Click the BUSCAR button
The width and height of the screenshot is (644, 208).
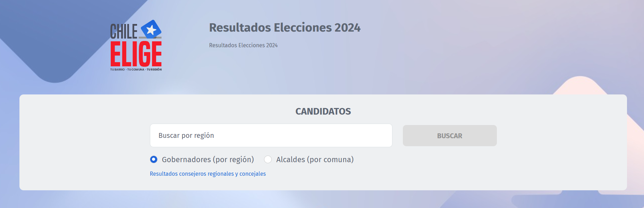(x=450, y=136)
